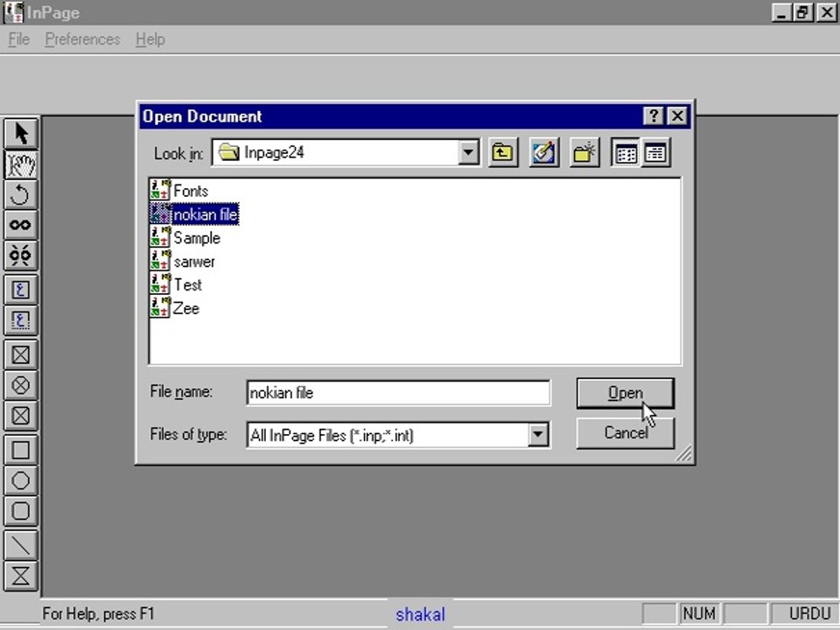The width and height of the screenshot is (840, 630).
Task: Restore the InPage main window
Action: click(x=803, y=11)
